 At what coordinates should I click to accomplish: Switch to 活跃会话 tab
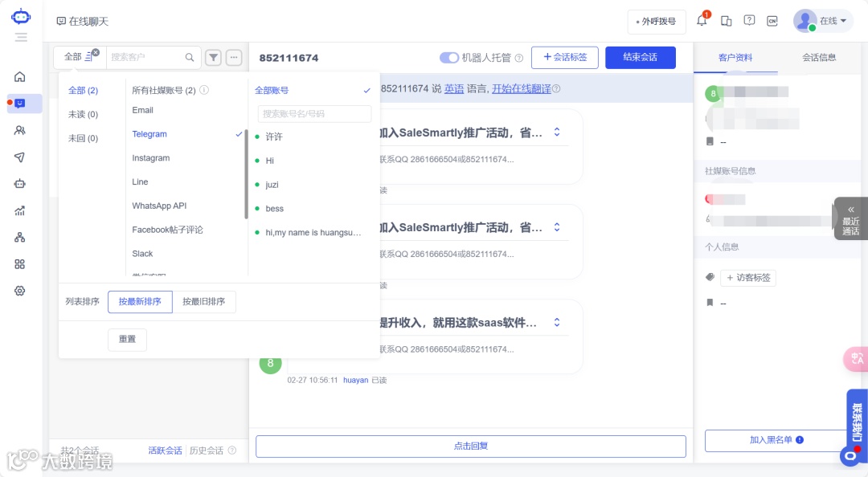coord(165,450)
